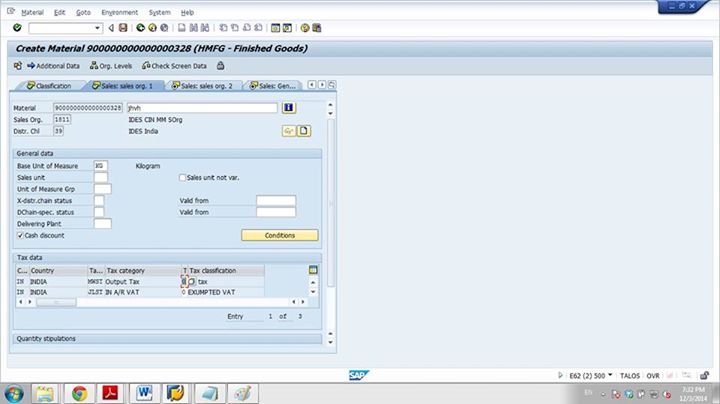Open the E62 (2) 500 system info dropdown
The image size is (720, 404).
pyautogui.click(x=610, y=375)
